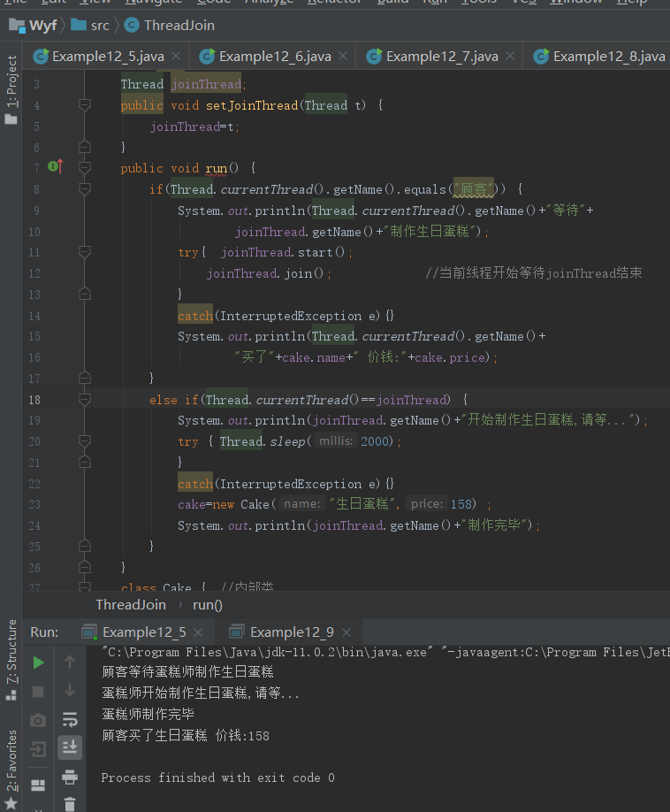Screen dimensions: 670x812
Task: Click the Stop process square icon
Action: point(38,692)
